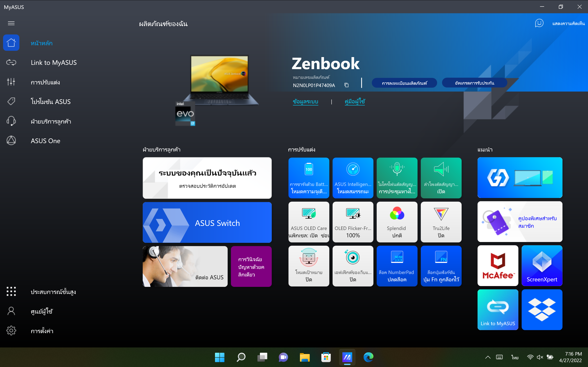The height and width of the screenshot is (367, 588).
Task: Open the feedback smiley icon
Action: pyautogui.click(x=539, y=23)
